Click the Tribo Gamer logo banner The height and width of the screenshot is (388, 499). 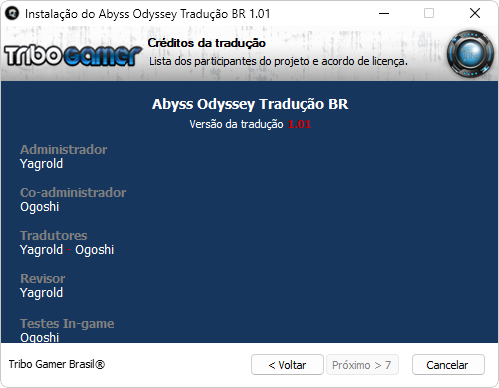[x=73, y=55]
